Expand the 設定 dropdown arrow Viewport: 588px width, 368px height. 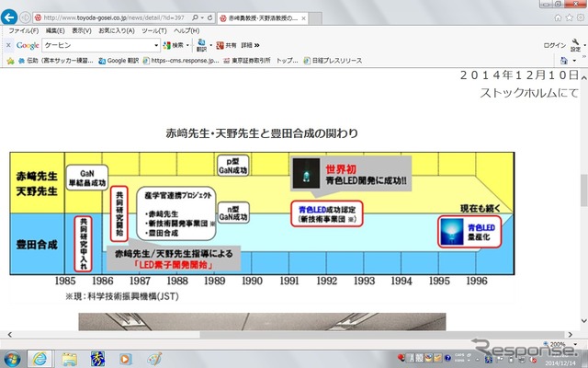pyautogui.click(x=584, y=45)
